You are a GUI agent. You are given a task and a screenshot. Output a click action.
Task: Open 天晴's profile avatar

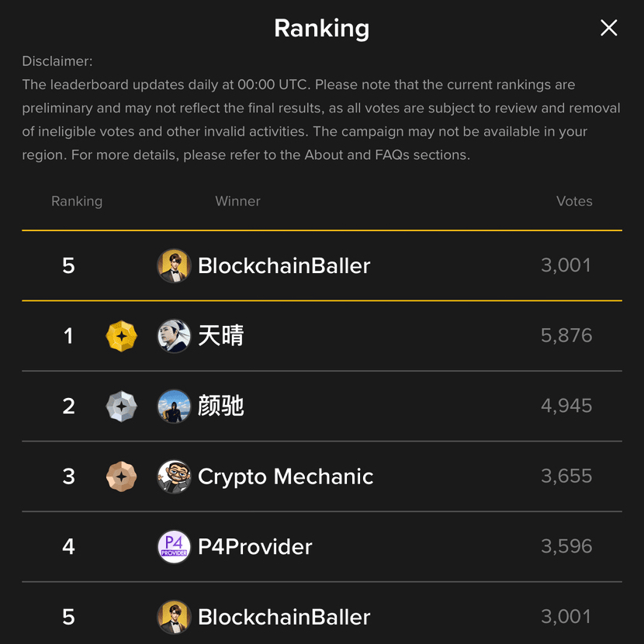pyautogui.click(x=174, y=336)
